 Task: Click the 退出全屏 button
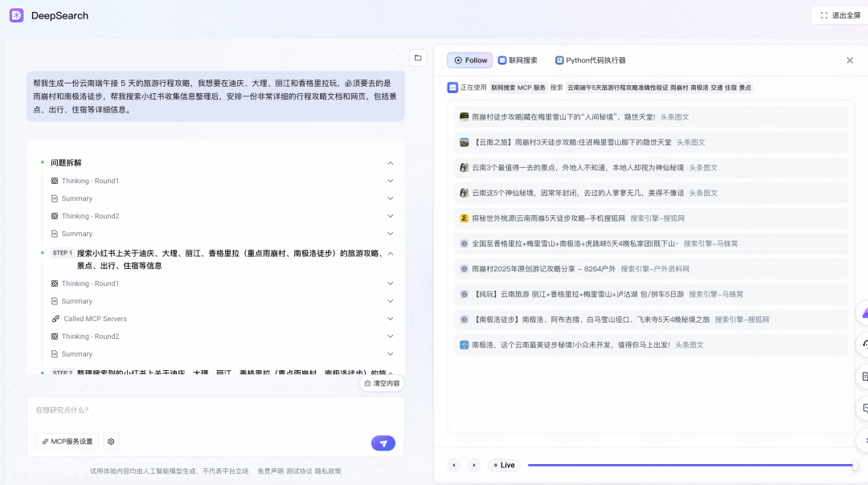pos(839,15)
